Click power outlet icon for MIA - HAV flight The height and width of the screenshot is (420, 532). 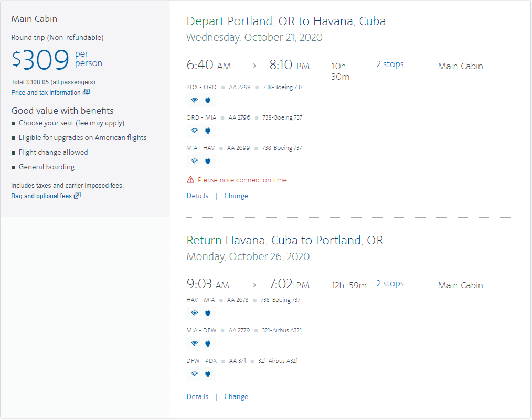208,161
